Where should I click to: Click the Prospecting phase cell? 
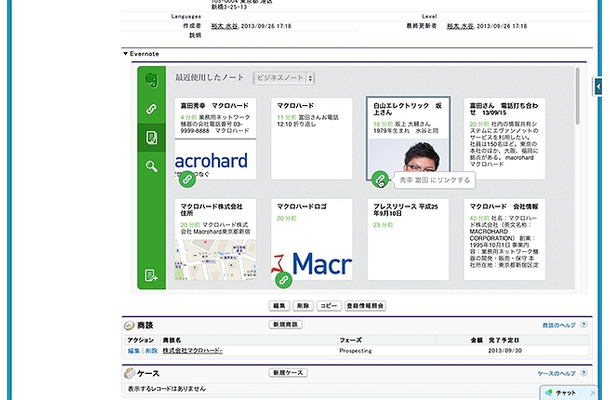point(356,351)
